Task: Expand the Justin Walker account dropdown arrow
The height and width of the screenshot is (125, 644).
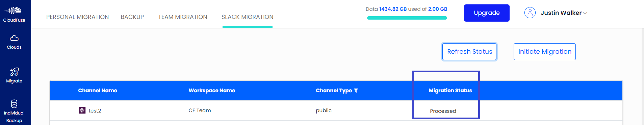Action: (x=585, y=13)
